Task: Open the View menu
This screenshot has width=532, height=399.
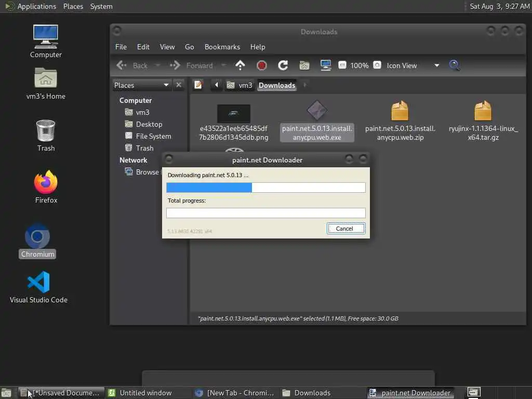Action: point(167,47)
